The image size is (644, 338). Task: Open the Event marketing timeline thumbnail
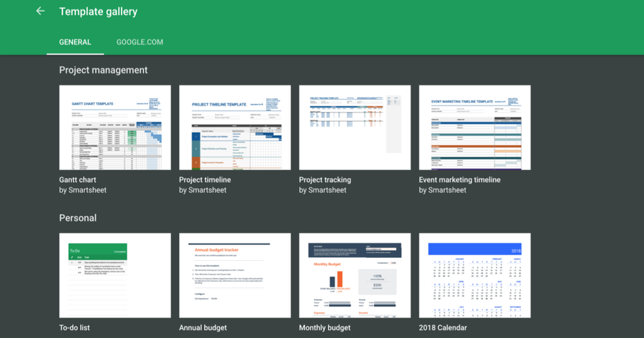(x=475, y=128)
